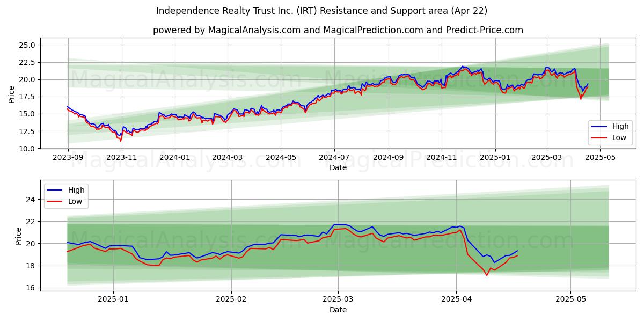The image size is (644, 322).
Task: Click the '16' y-axis label of the bottom chart
Action: [31, 288]
